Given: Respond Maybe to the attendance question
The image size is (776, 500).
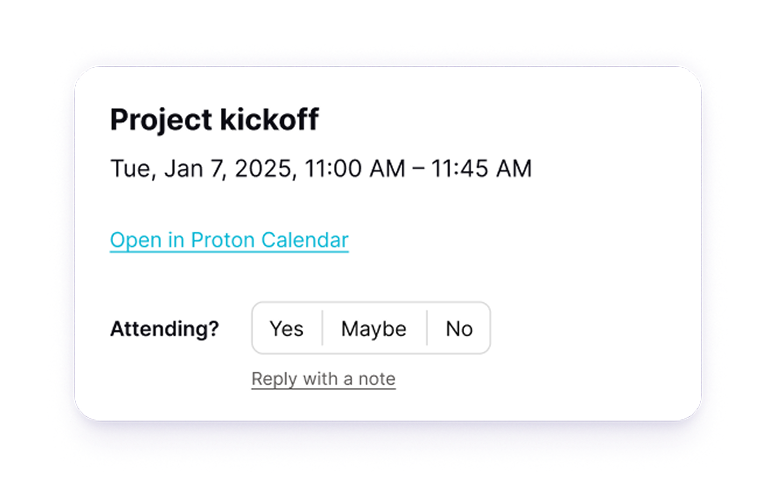Looking at the screenshot, I should point(374,329).
